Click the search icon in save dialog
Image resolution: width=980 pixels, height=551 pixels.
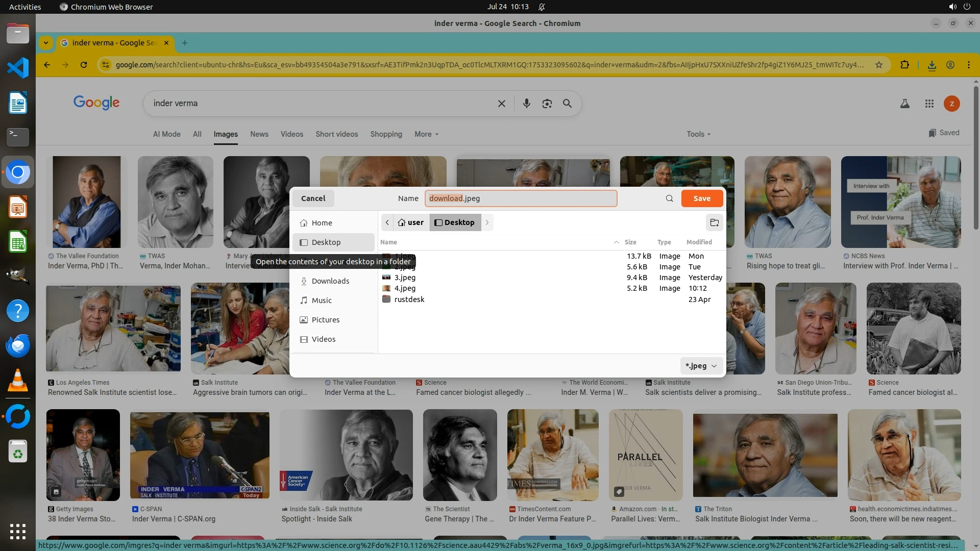[x=669, y=198]
